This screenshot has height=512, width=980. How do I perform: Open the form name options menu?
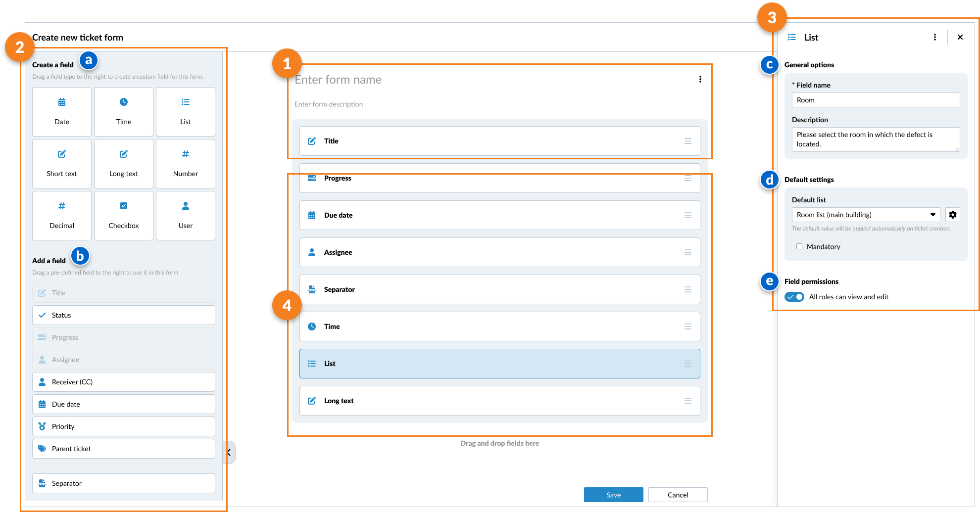coord(700,79)
